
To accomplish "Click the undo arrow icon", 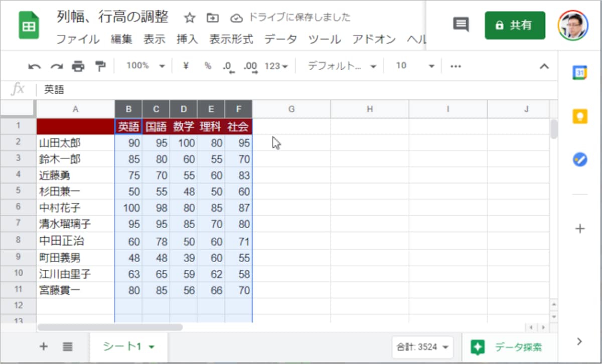I will click(35, 66).
